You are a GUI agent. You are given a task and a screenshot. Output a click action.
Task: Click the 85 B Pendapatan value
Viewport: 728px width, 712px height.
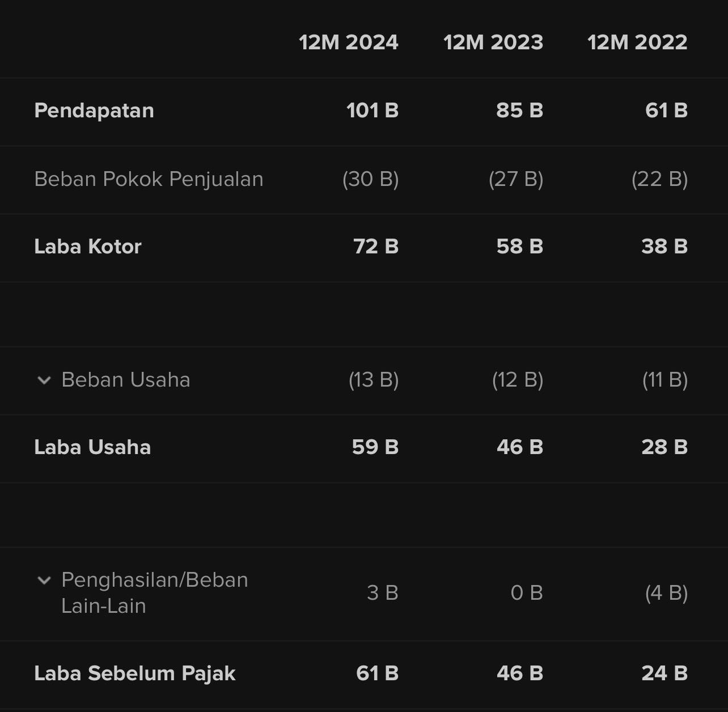[519, 111]
